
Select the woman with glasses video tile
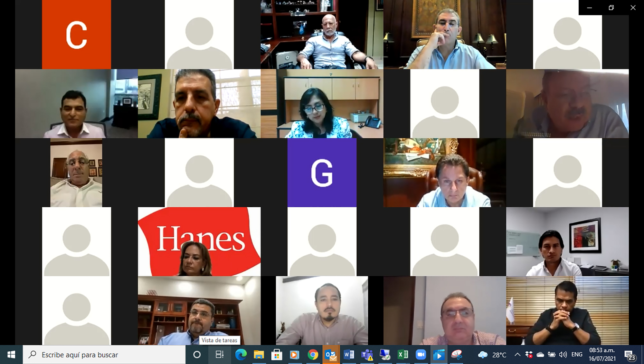[x=322, y=103]
